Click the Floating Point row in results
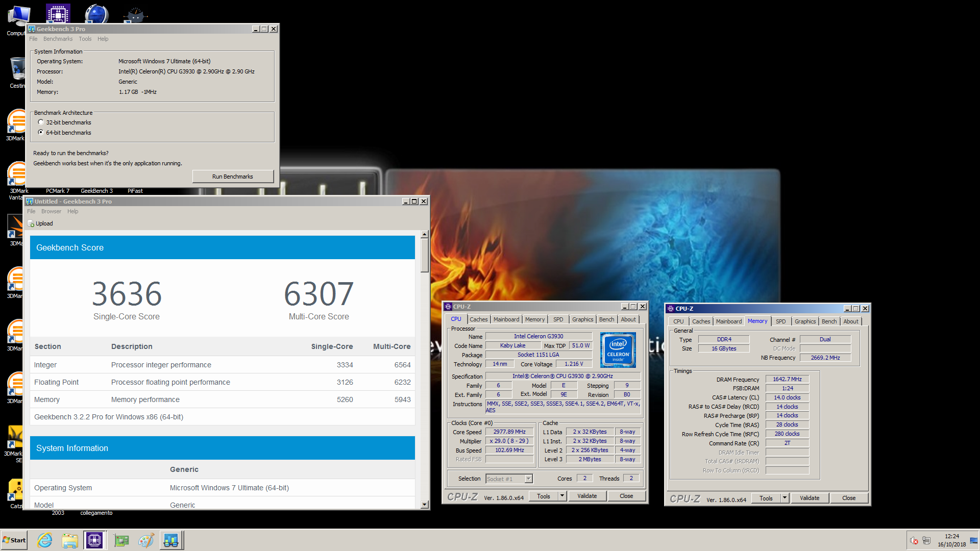Screen dimensions: 980x551 (223, 382)
